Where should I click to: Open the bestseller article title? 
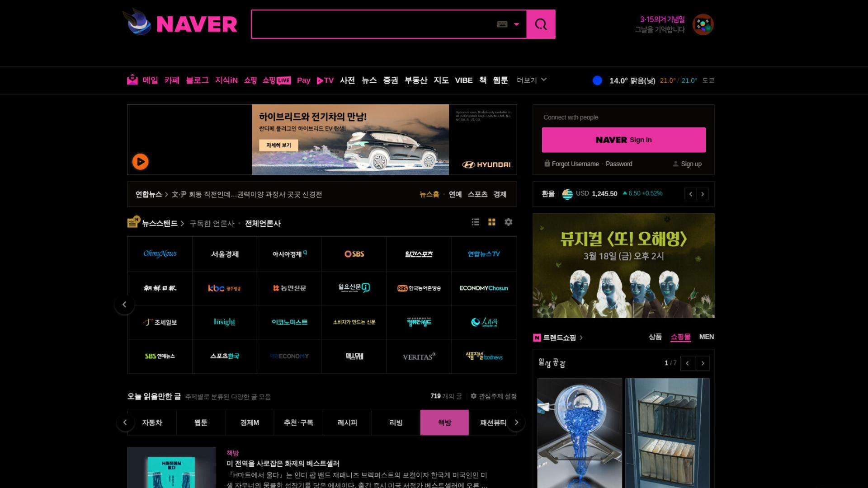click(x=283, y=464)
